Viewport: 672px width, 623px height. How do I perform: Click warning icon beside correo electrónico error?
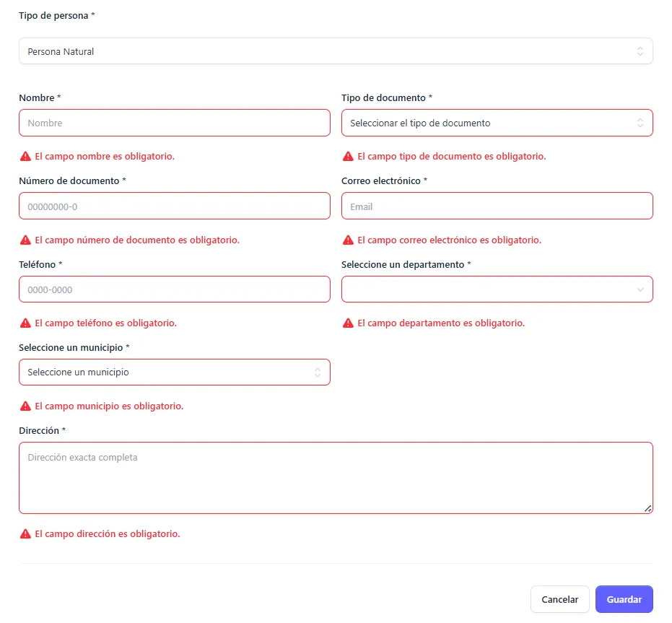point(348,240)
